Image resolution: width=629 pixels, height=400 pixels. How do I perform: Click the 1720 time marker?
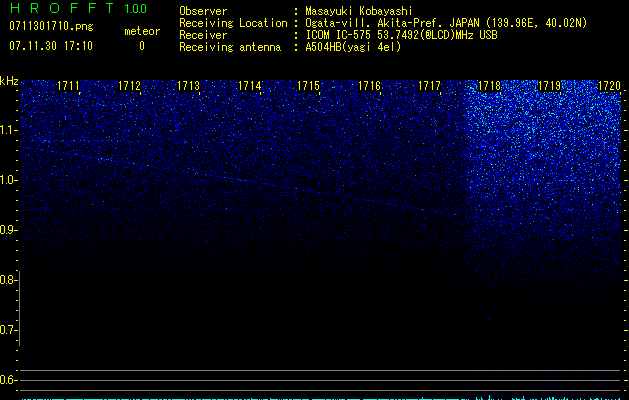[x=609, y=85]
